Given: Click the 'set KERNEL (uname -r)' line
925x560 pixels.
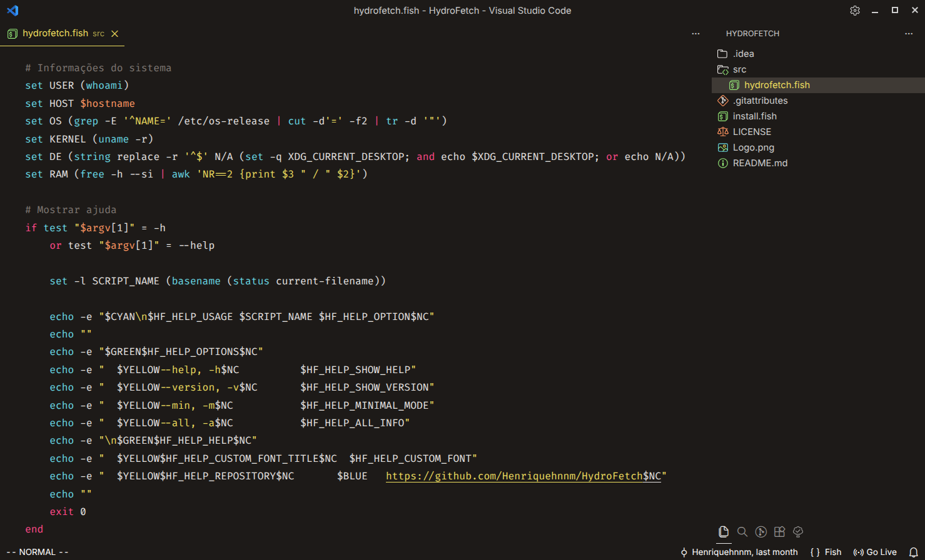Looking at the screenshot, I should [x=89, y=139].
